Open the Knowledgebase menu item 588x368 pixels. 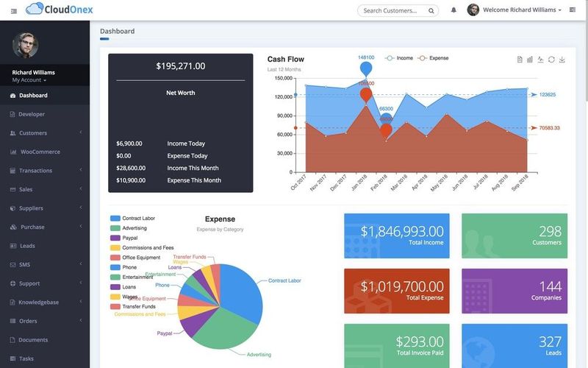45,302
